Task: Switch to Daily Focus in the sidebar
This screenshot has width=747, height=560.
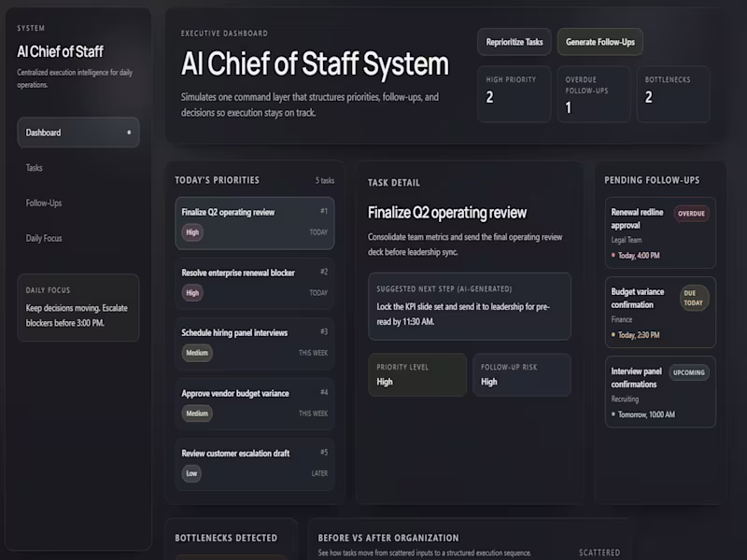Action: (x=42, y=238)
